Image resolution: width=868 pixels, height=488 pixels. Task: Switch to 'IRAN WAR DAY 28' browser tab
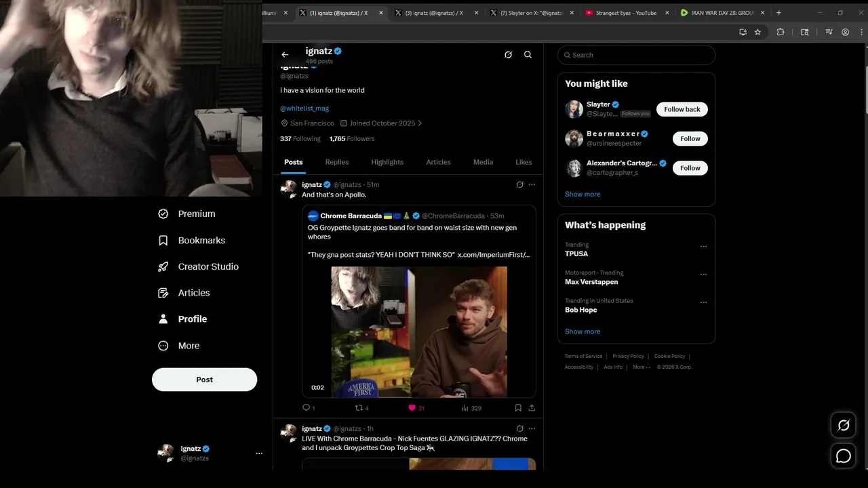723,13
